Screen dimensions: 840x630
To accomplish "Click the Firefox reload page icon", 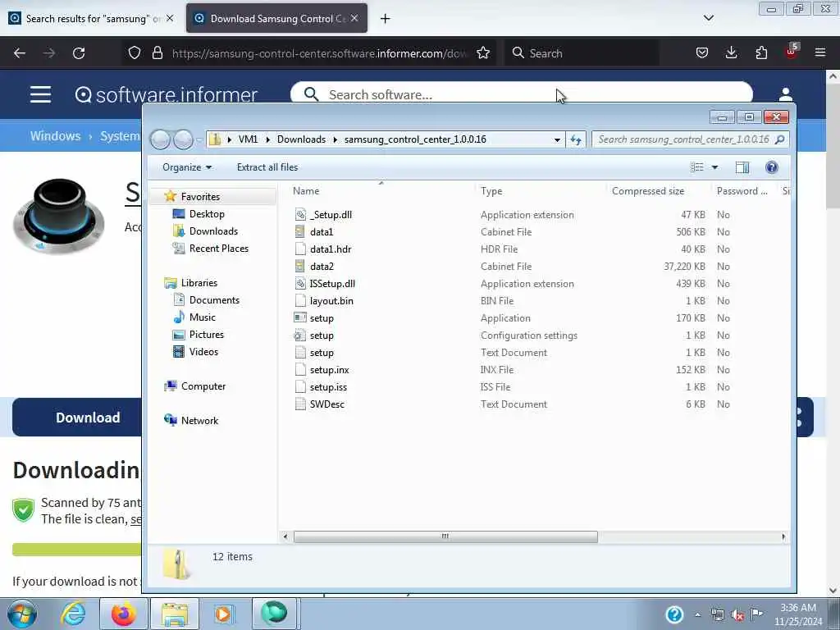I will pos(79,53).
